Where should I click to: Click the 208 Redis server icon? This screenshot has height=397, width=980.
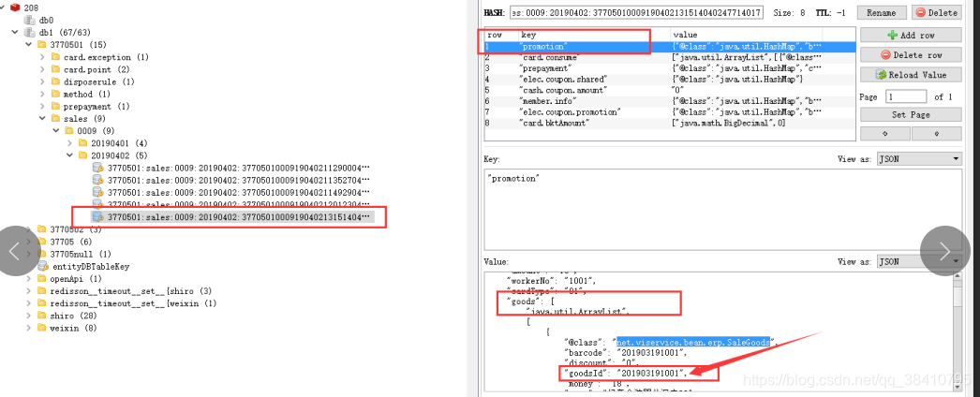point(15,7)
